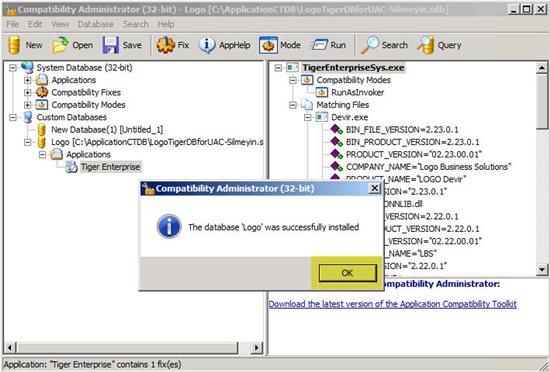Image resolution: width=550 pixels, height=372 pixels.
Task: Click the Matching Files documents icon
Action: 307,105
